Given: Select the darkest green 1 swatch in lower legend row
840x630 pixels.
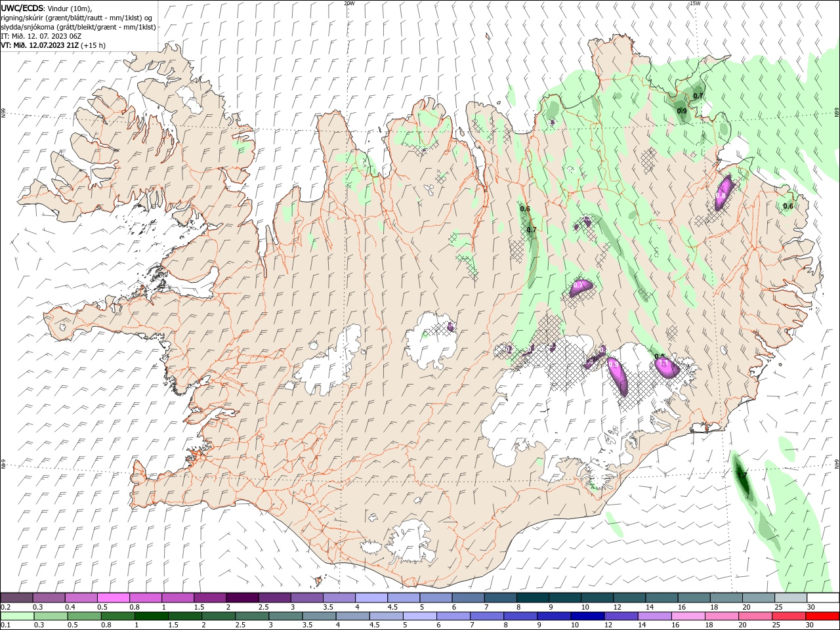Looking at the screenshot, I should pyautogui.click(x=151, y=616).
